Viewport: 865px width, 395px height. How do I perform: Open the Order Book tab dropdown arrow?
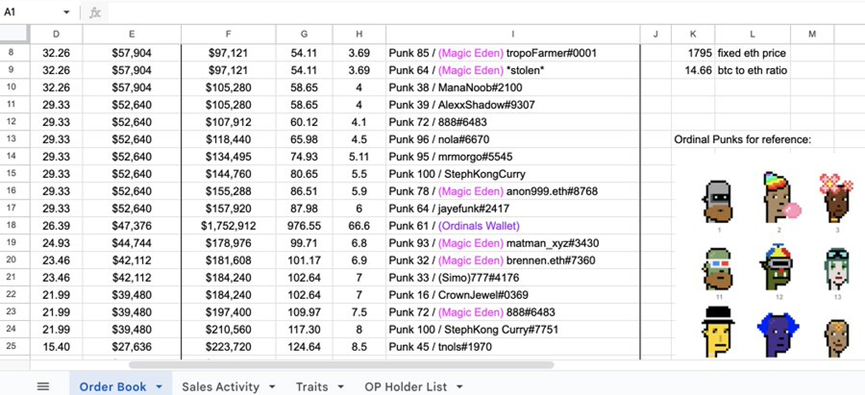159,387
